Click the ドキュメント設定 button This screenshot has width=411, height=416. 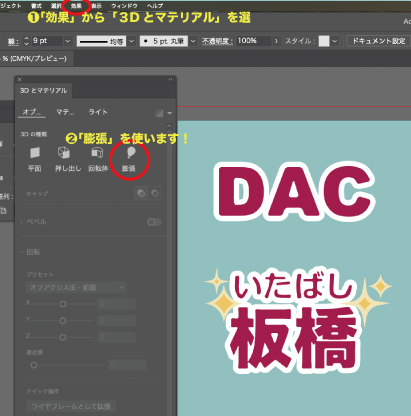[x=379, y=41]
